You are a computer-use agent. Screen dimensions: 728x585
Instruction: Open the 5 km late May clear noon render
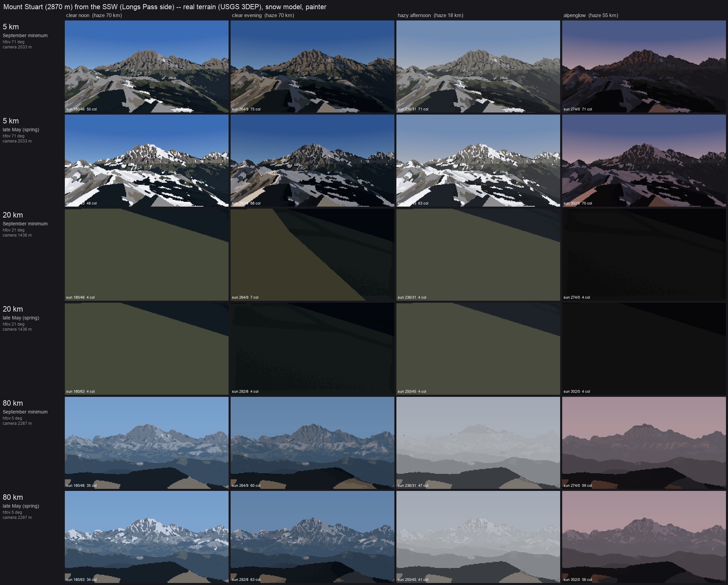[x=147, y=160]
